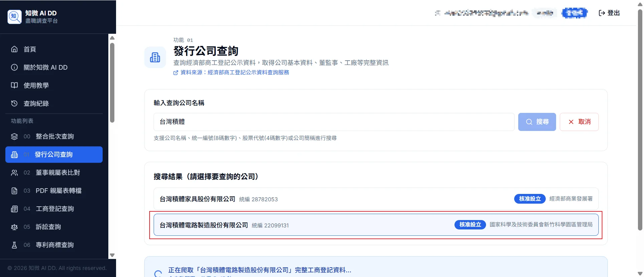
Task: Click 核准設立 badge on 台灣積體家具 row
Action: coord(530,199)
